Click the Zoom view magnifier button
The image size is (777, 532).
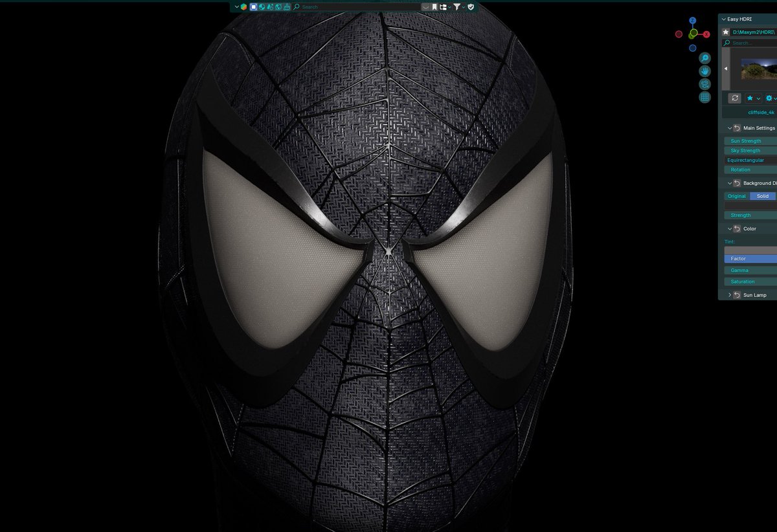tap(704, 58)
